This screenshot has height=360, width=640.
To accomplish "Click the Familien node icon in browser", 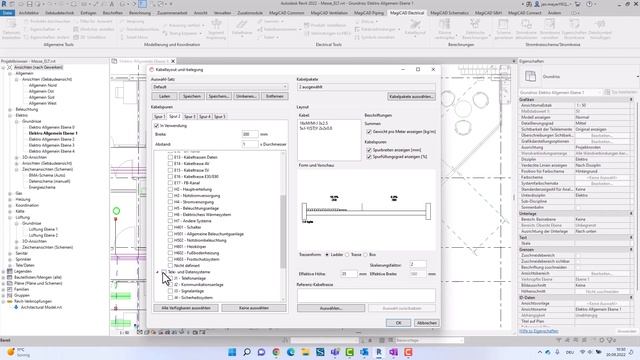I will [9, 289].
